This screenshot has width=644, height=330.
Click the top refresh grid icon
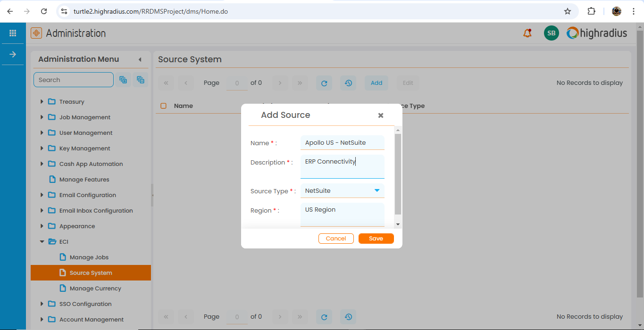(324, 83)
